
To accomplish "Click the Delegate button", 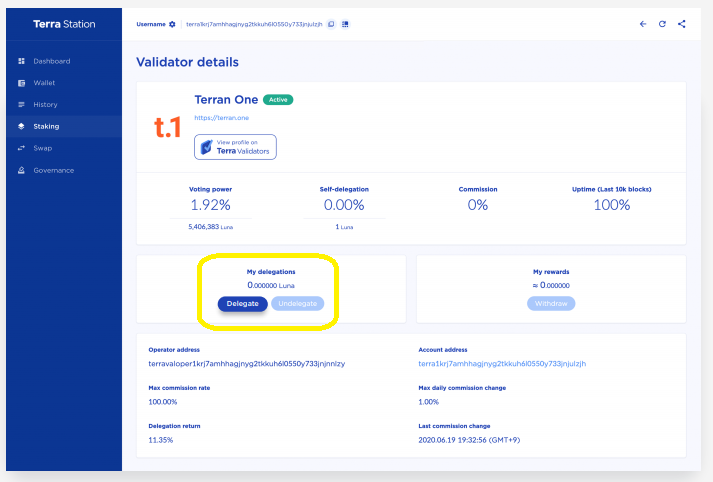I will point(242,304).
